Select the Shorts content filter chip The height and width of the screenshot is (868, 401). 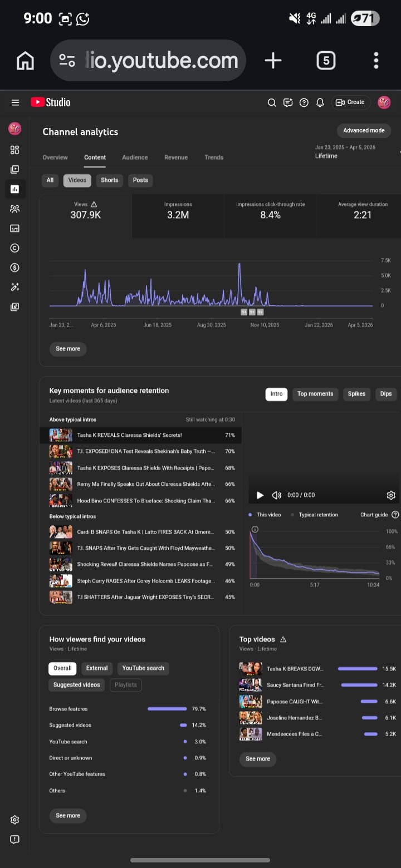click(110, 180)
